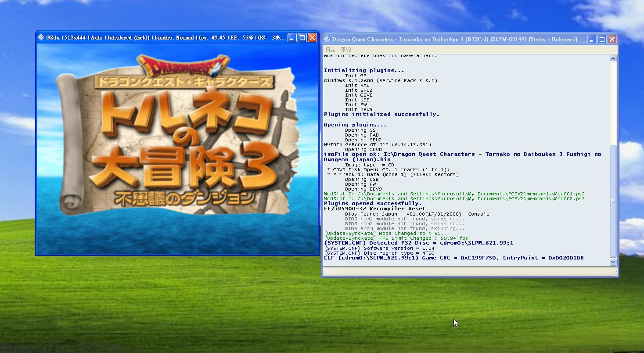Click "Plugins opened successfully." log line
The image size is (644, 353).
[373, 204]
